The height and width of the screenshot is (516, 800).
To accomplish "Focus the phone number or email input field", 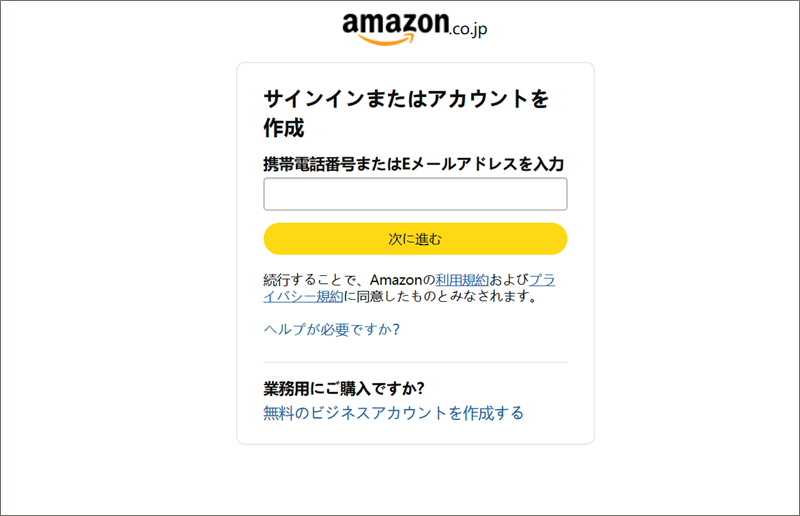I will tap(415, 194).
